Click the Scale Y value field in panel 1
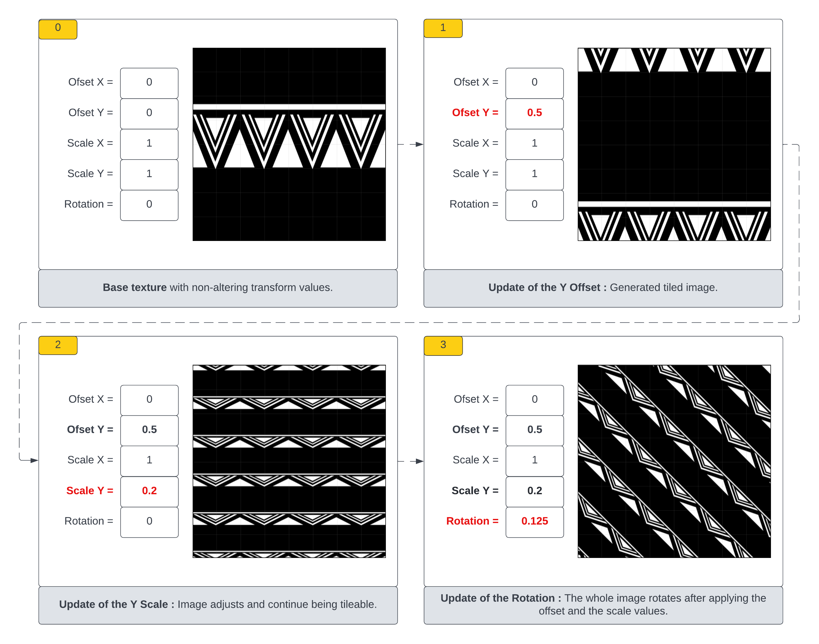The width and height of the screenshot is (819, 644). click(x=534, y=175)
